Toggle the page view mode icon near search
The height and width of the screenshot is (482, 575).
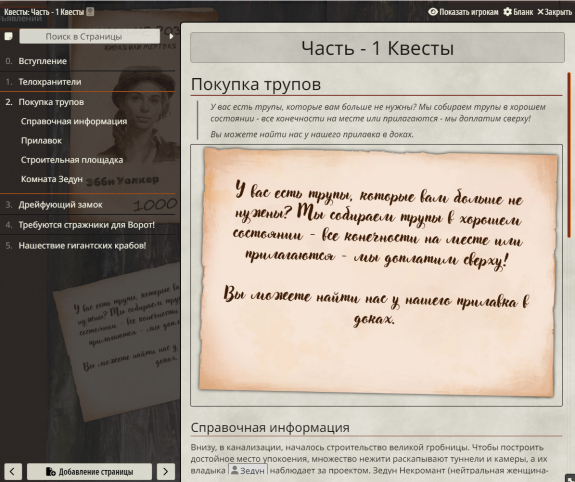pyautogui.click(x=8, y=36)
